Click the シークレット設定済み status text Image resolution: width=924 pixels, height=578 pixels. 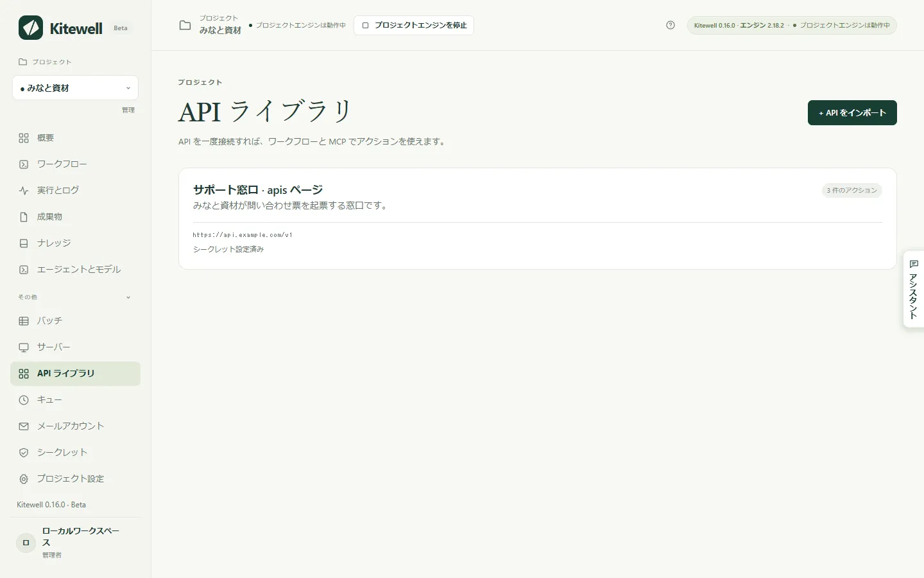coord(228,249)
